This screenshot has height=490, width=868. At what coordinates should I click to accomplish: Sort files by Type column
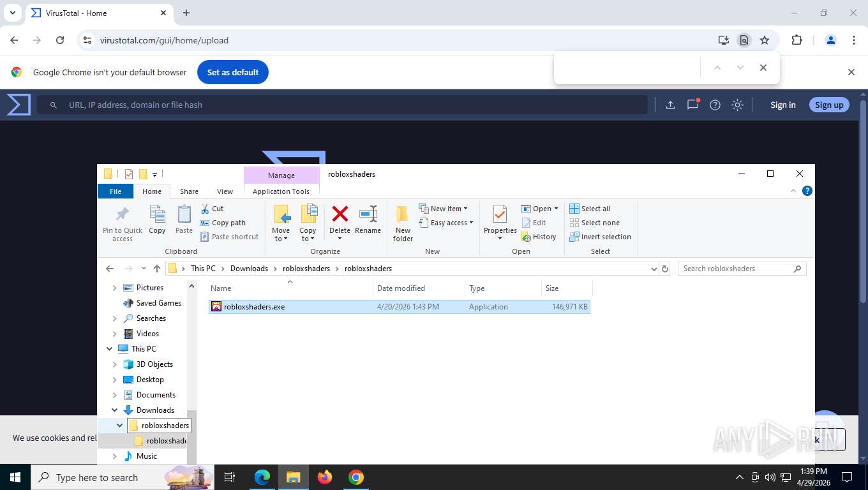(503, 288)
